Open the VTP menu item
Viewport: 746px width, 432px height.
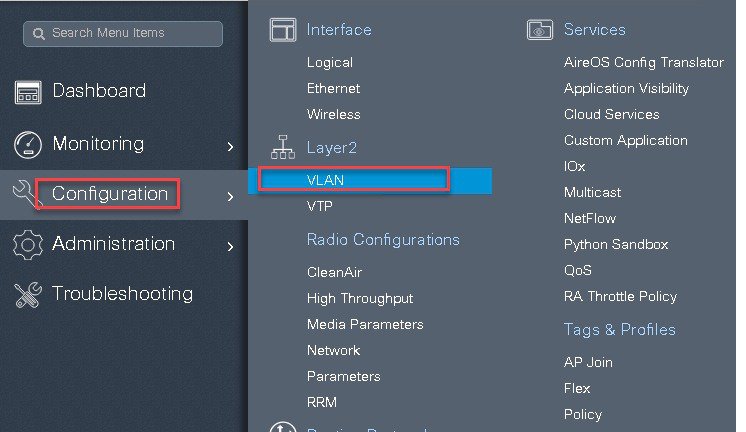(320, 206)
